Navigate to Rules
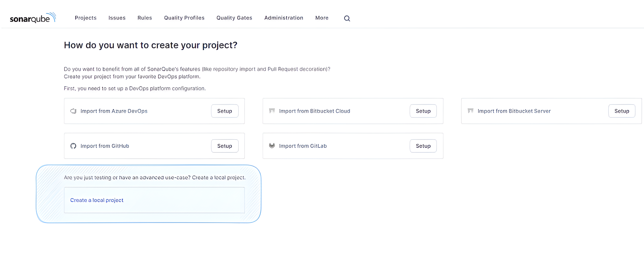 [145, 18]
